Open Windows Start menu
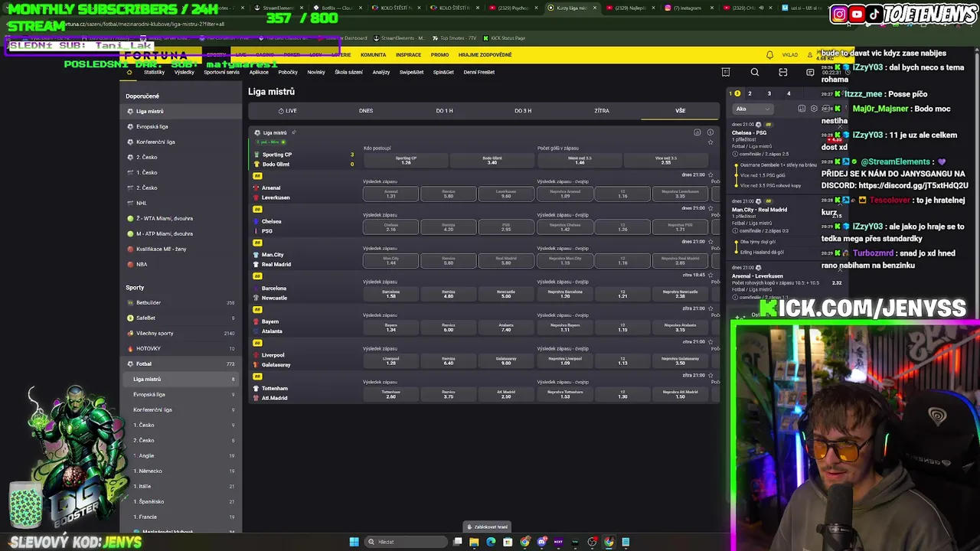Viewport: 980px width, 551px height. click(354, 542)
